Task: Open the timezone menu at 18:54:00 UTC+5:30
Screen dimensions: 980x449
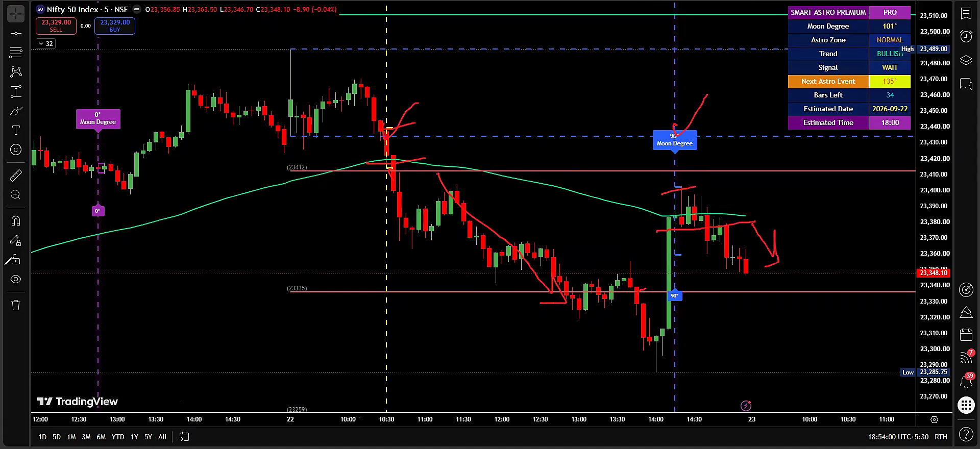Action: [x=898, y=437]
